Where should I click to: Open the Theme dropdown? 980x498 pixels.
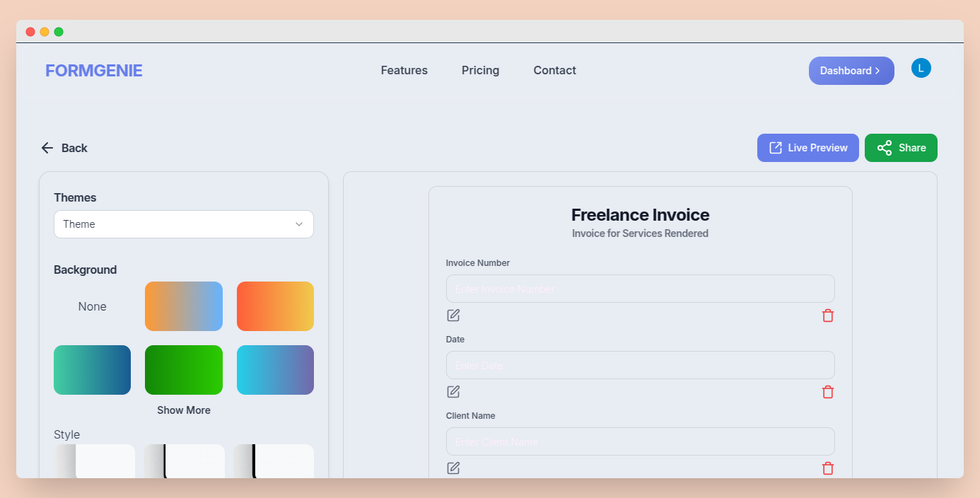pyautogui.click(x=184, y=224)
